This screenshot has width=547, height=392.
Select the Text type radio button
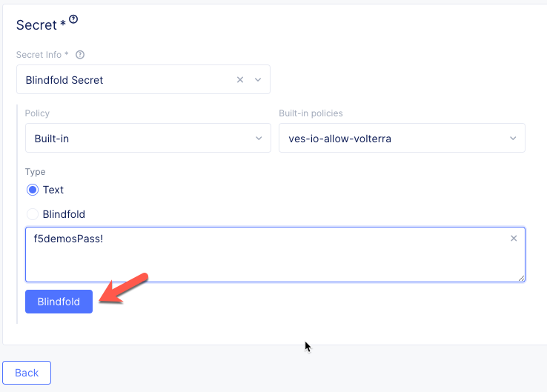click(x=33, y=190)
